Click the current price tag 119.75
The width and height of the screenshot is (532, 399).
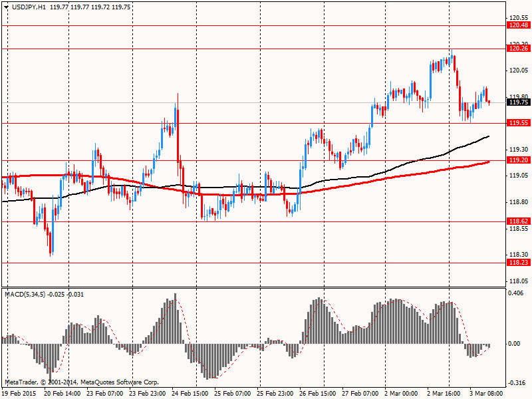click(x=518, y=102)
